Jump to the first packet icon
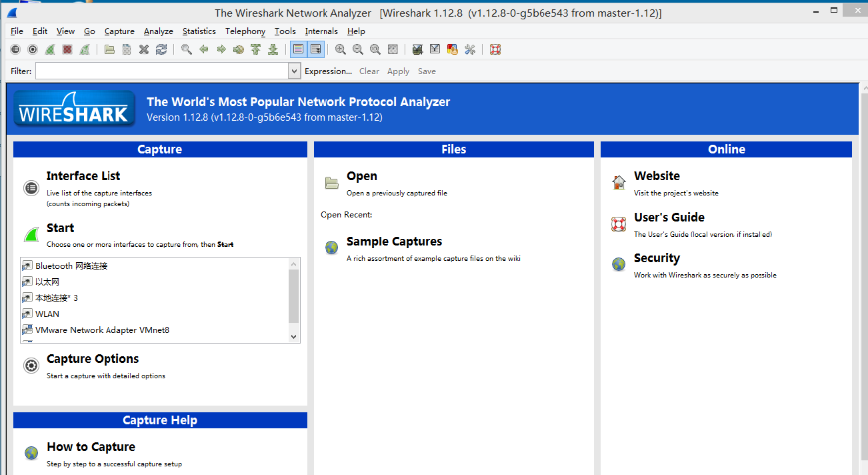The height and width of the screenshot is (475, 868). click(256, 49)
